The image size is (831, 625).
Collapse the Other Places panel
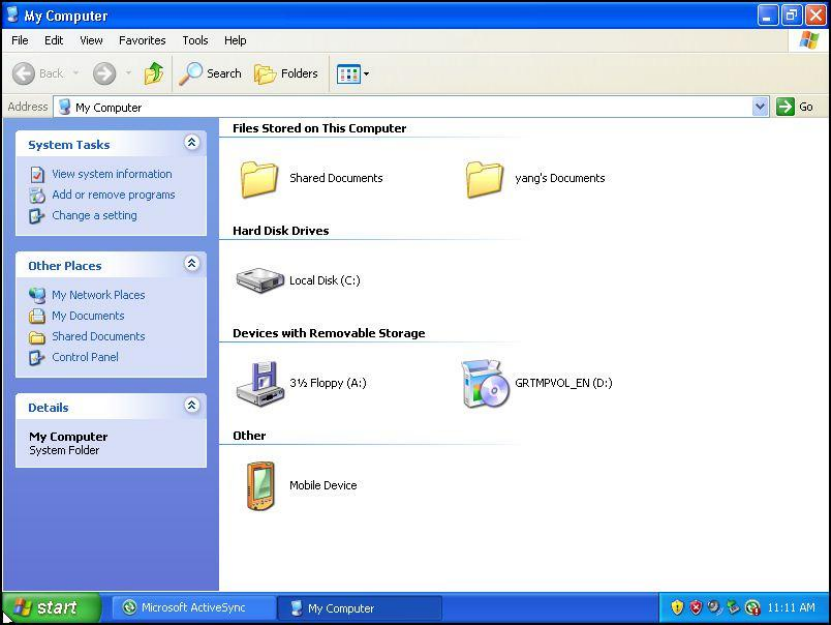[191, 263]
